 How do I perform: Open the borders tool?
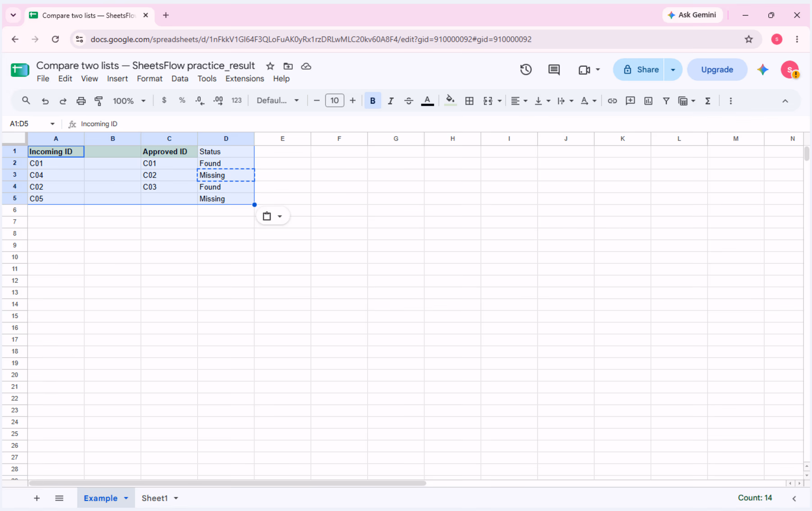[x=469, y=101]
